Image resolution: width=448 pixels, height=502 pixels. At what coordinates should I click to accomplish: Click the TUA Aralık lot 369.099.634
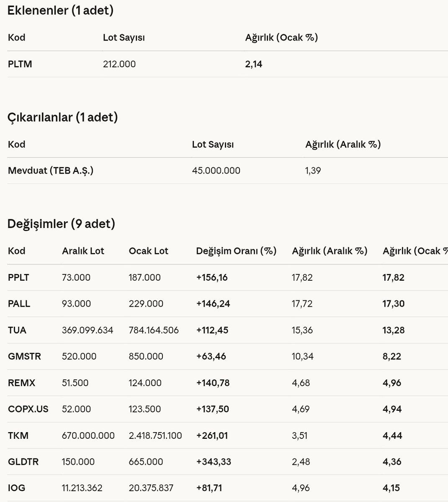pos(88,330)
